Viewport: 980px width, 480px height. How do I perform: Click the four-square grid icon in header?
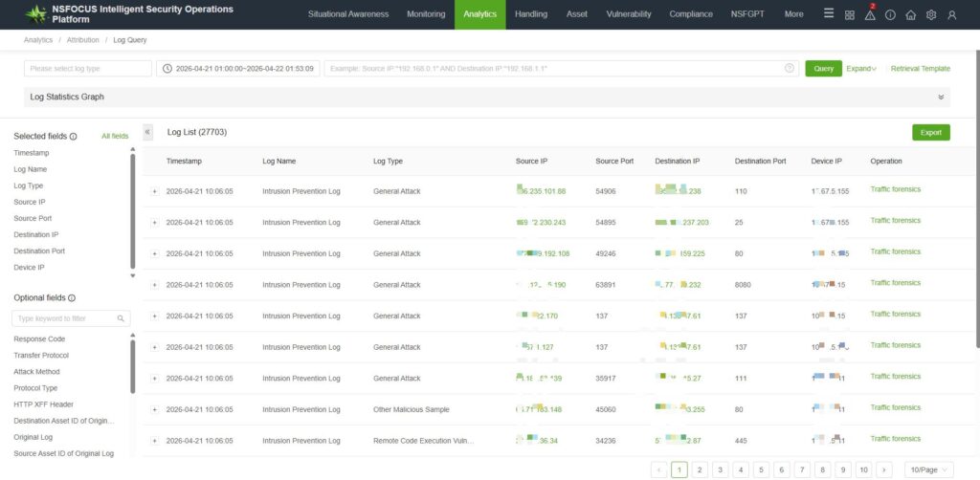point(850,15)
